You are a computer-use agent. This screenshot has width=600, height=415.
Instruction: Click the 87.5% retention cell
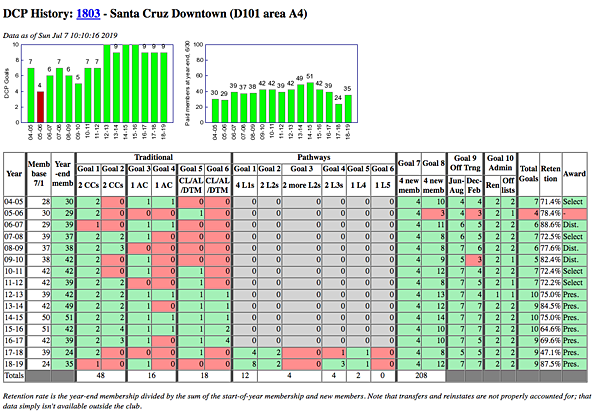tap(550, 364)
